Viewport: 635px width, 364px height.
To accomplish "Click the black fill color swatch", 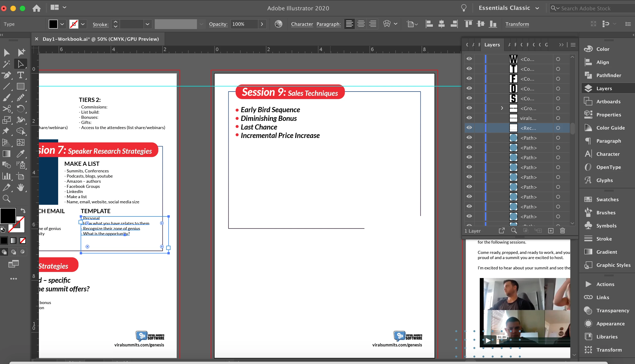I will 53,24.
